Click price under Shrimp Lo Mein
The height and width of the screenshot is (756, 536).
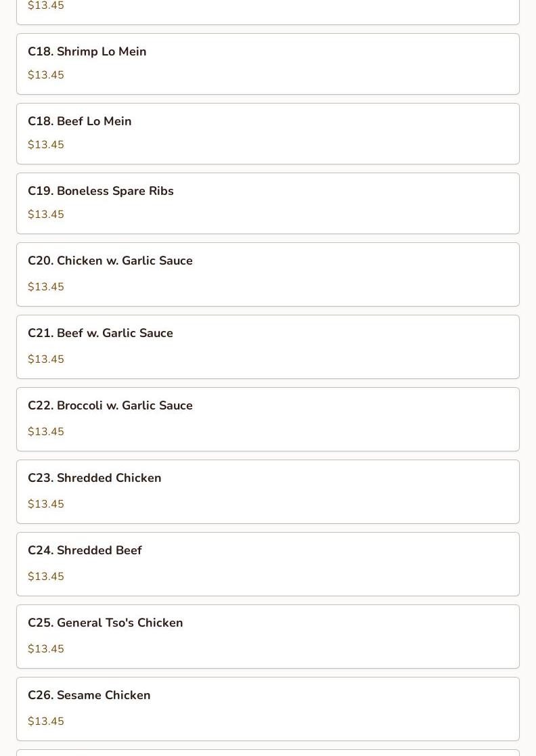[46, 75]
